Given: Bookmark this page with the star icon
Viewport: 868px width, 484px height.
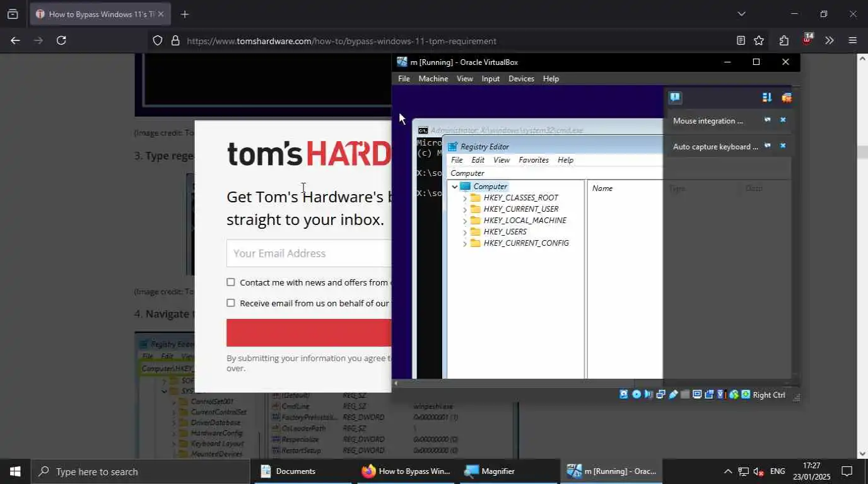Looking at the screenshot, I should coord(759,40).
